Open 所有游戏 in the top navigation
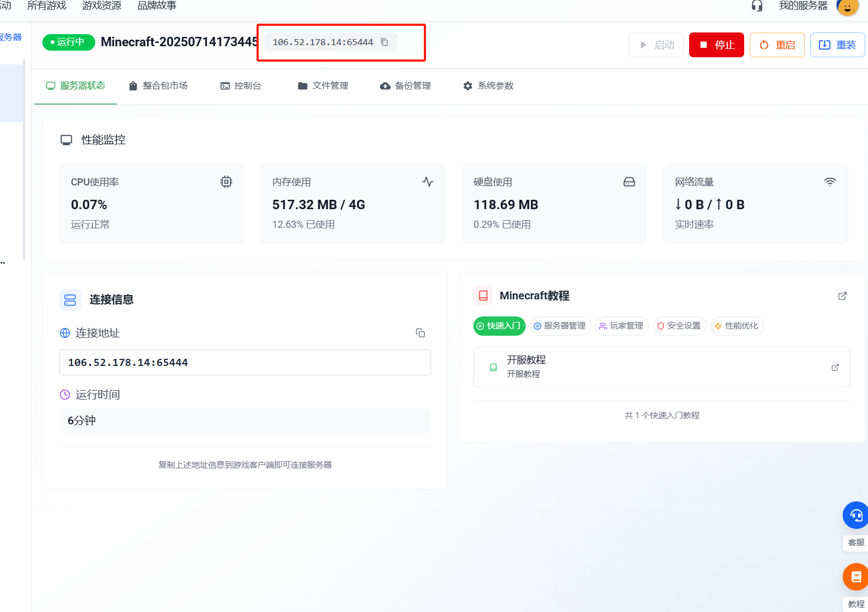The height and width of the screenshot is (612, 868). [47, 6]
